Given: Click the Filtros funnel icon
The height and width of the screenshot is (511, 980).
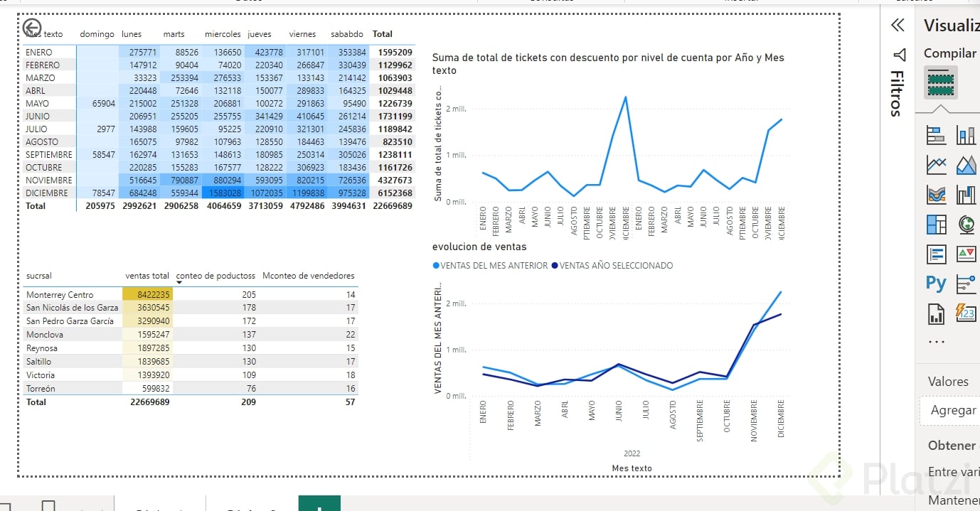Looking at the screenshot, I should pos(899,55).
